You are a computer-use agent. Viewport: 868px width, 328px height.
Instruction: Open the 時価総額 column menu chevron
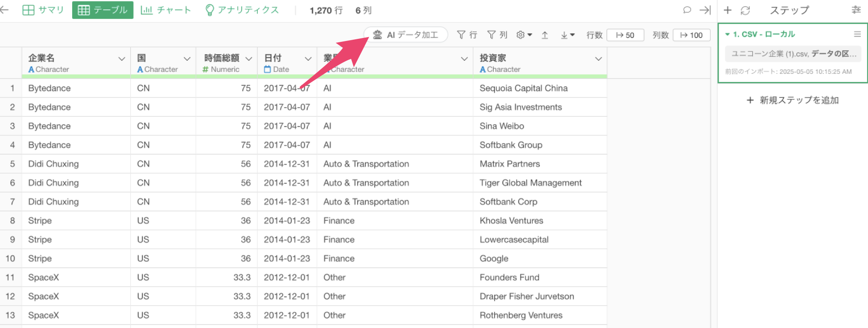click(x=249, y=59)
